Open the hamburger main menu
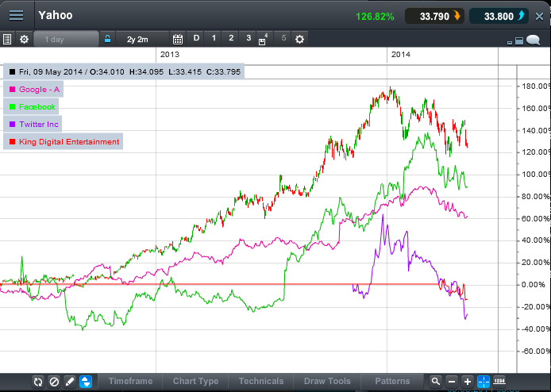The width and height of the screenshot is (551, 392). pos(16,15)
